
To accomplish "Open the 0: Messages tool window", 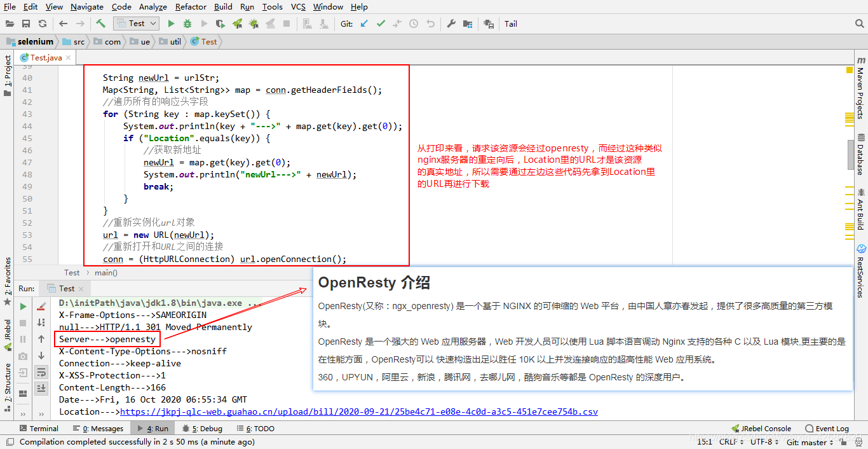I will click(x=98, y=429).
